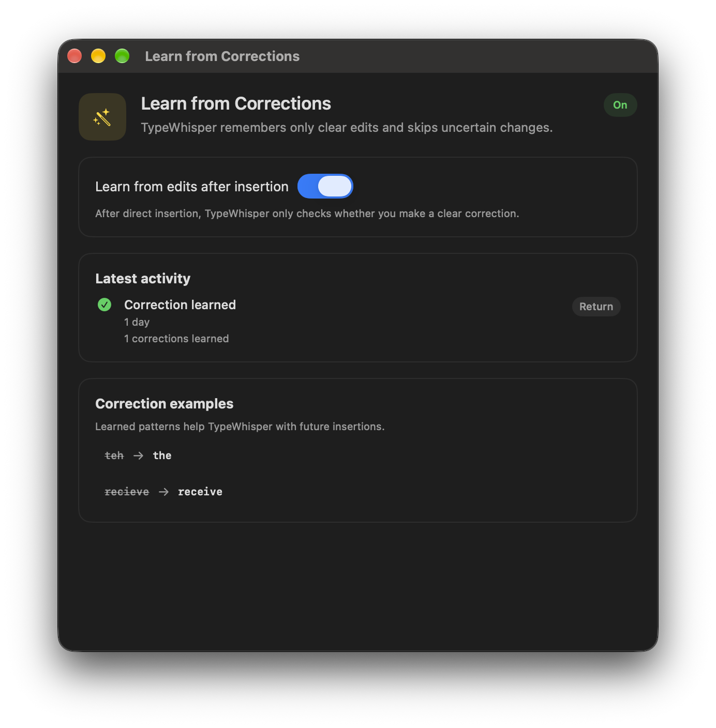Click the arrow between recieve and receive
Image resolution: width=716 pixels, height=728 pixels.
click(x=163, y=492)
